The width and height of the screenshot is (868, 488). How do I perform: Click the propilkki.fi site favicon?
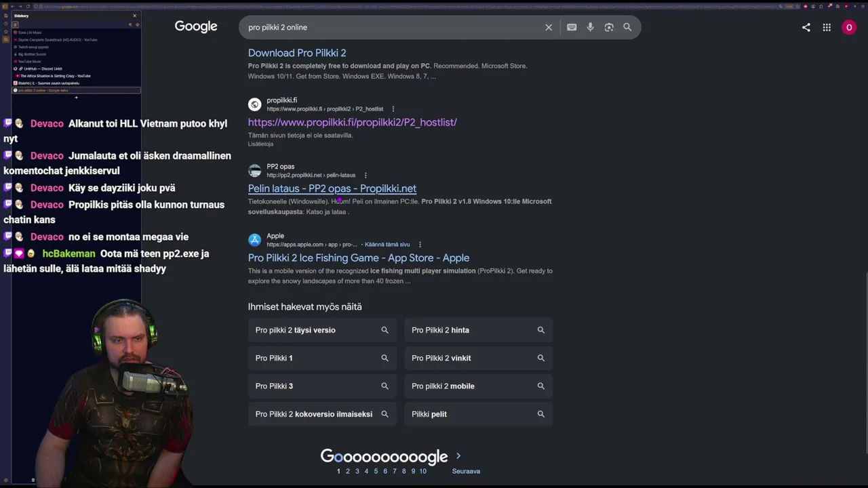(x=254, y=104)
